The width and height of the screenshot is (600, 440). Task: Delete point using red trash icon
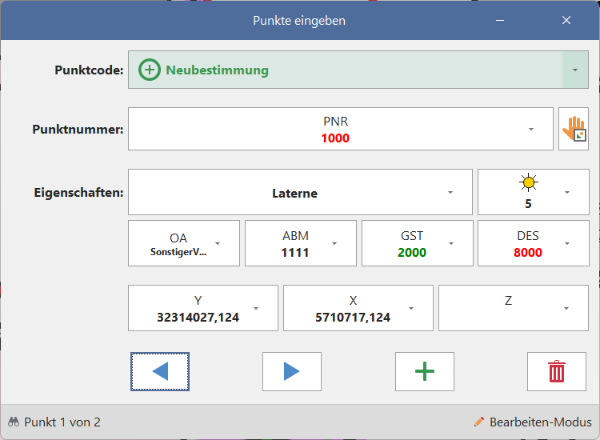point(556,371)
